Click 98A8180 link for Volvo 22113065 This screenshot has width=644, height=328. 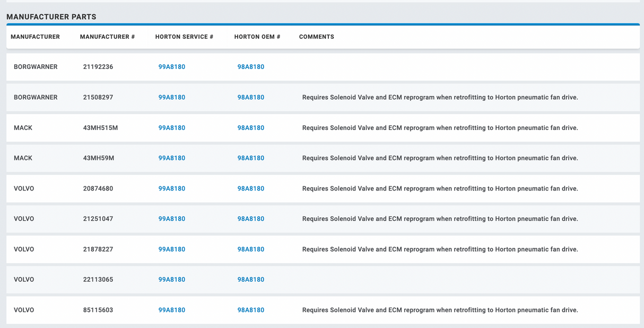pyautogui.click(x=250, y=280)
